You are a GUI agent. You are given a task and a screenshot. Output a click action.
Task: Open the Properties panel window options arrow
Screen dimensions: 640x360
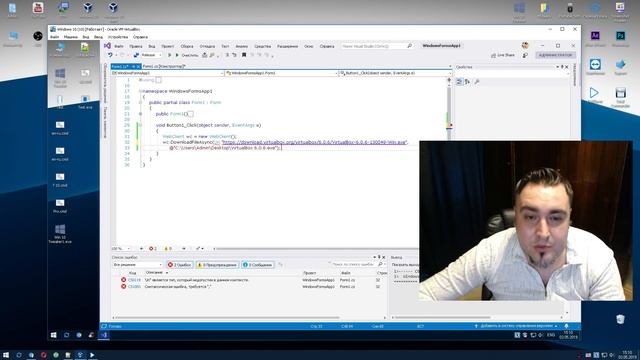558,67
